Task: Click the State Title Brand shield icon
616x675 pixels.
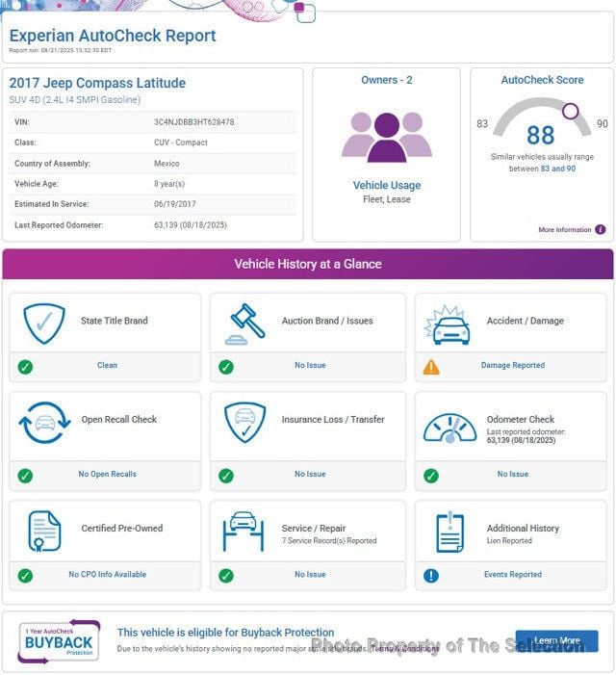Action: pos(44,324)
